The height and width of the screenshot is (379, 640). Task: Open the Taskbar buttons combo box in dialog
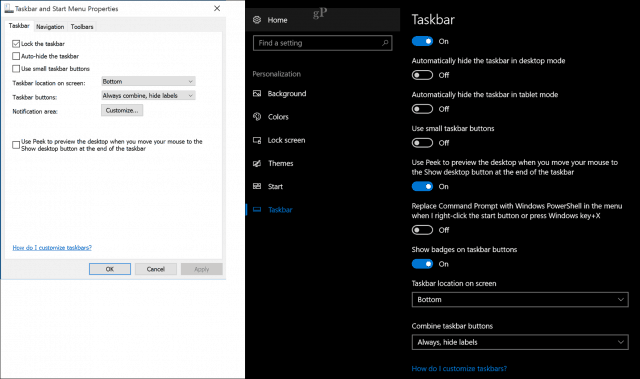click(148, 95)
